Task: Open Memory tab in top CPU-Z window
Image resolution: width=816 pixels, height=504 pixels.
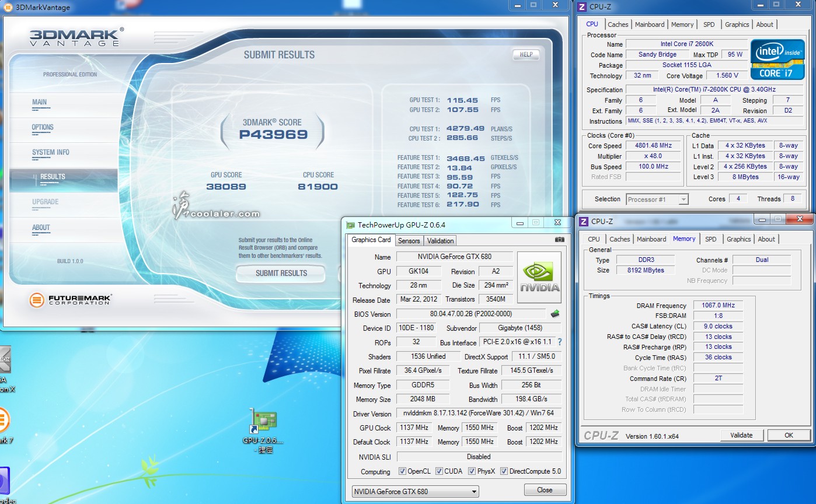Action: [x=682, y=24]
